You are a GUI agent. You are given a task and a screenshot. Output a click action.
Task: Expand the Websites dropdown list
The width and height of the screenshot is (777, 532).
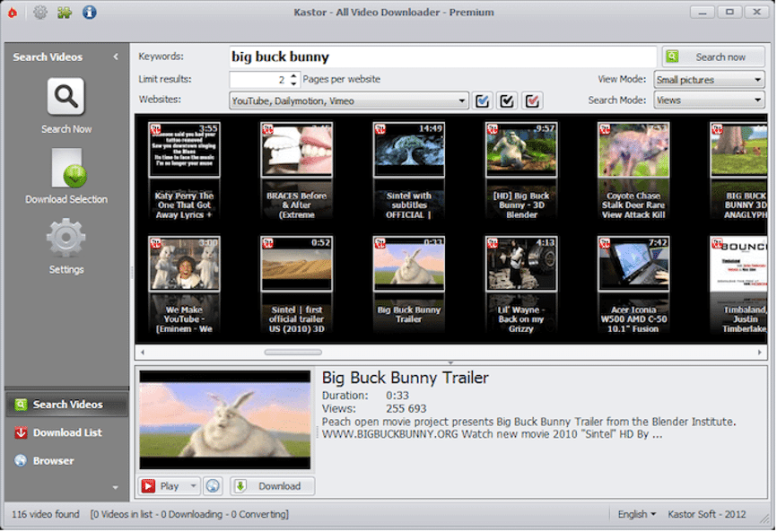tap(462, 100)
